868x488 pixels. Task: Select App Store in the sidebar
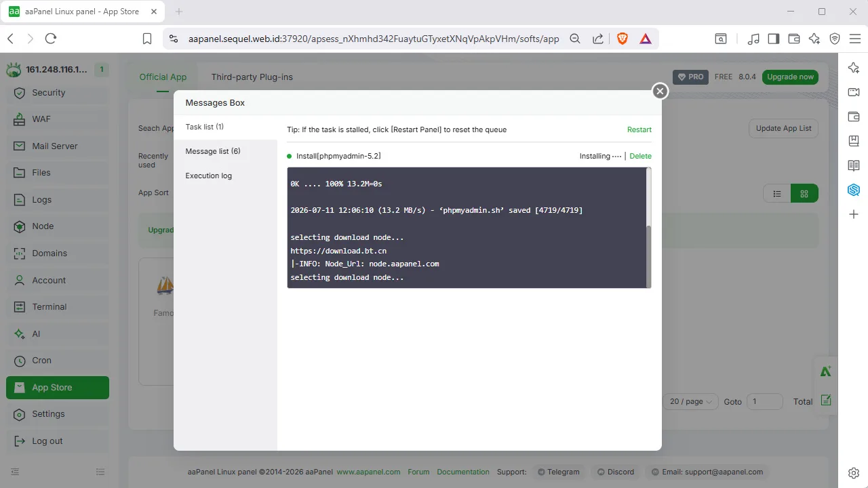[x=58, y=388]
